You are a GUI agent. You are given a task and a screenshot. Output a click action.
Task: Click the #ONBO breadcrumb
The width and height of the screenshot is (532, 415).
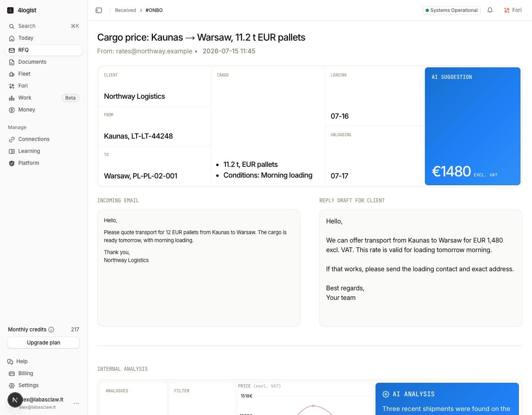[154, 10]
